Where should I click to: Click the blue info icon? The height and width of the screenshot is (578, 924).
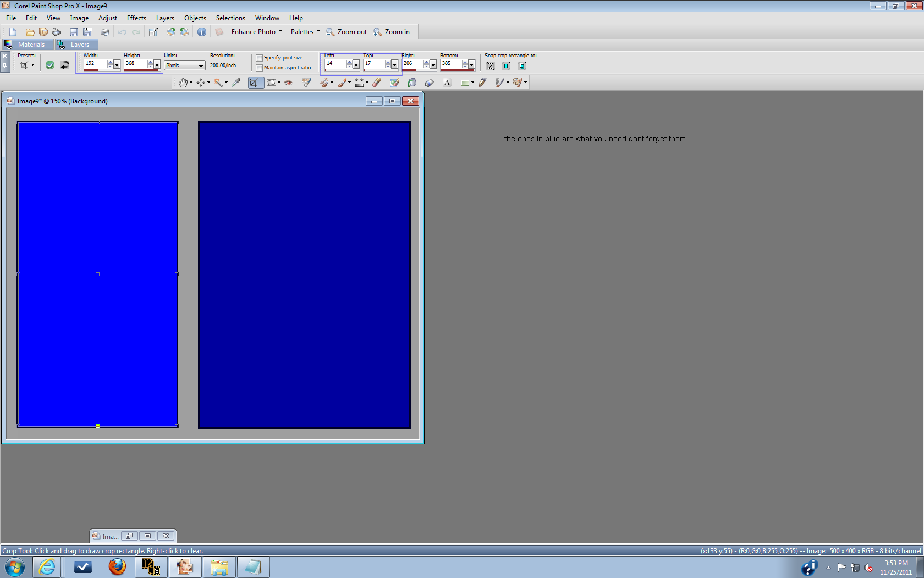pyautogui.click(x=202, y=32)
